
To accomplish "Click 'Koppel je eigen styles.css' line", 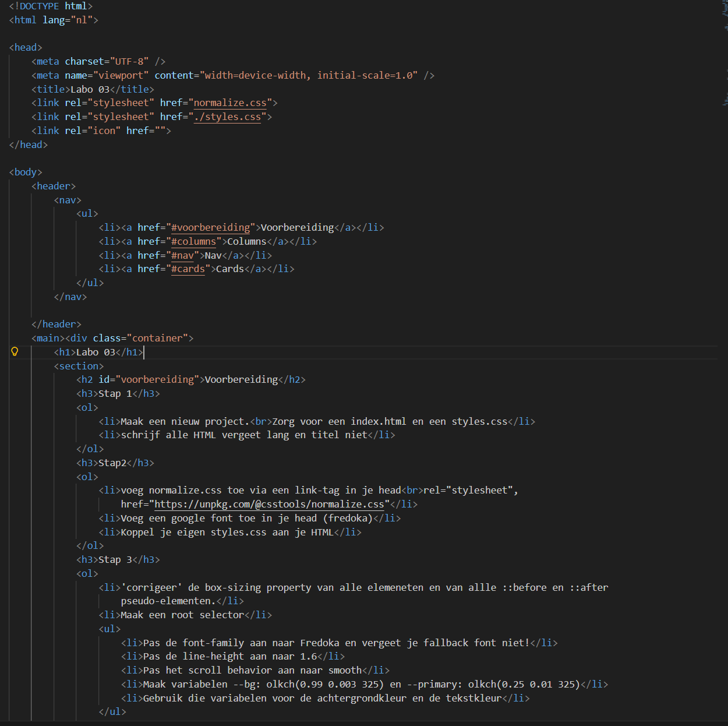I will pyautogui.click(x=230, y=533).
